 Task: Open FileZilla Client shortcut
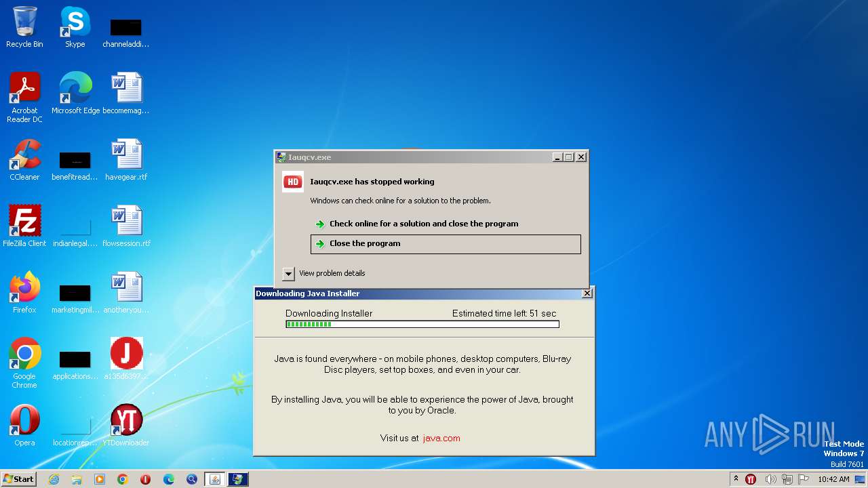pyautogui.click(x=24, y=226)
